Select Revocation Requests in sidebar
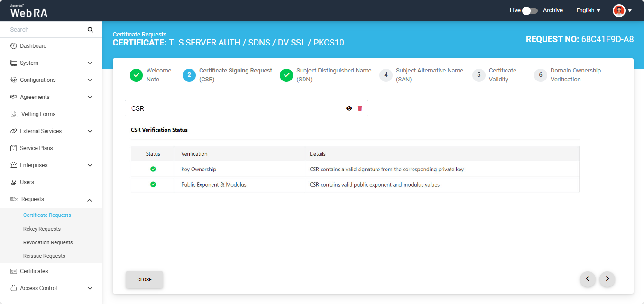This screenshot has width=644, height=304. coord(48,242)
